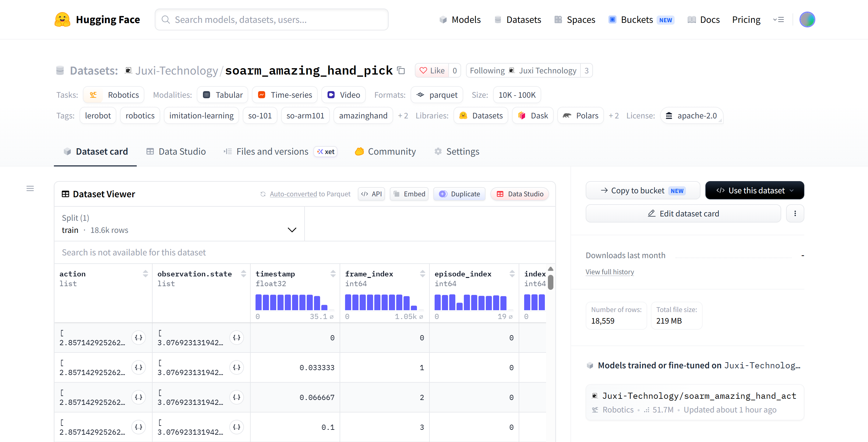Expand observation.state cell in timestamp 0.1 row
This screenshot has width=868, height=442.
(x=237, y=427)
